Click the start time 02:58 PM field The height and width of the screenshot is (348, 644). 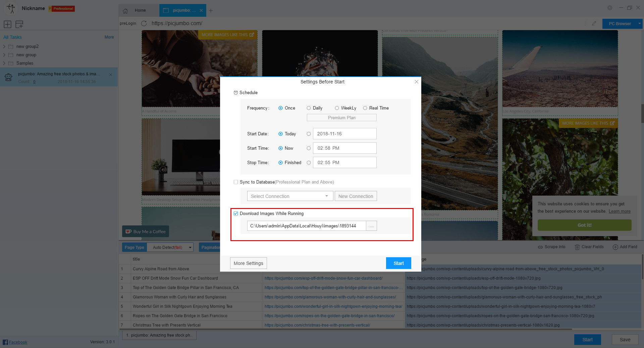(344, 148)
